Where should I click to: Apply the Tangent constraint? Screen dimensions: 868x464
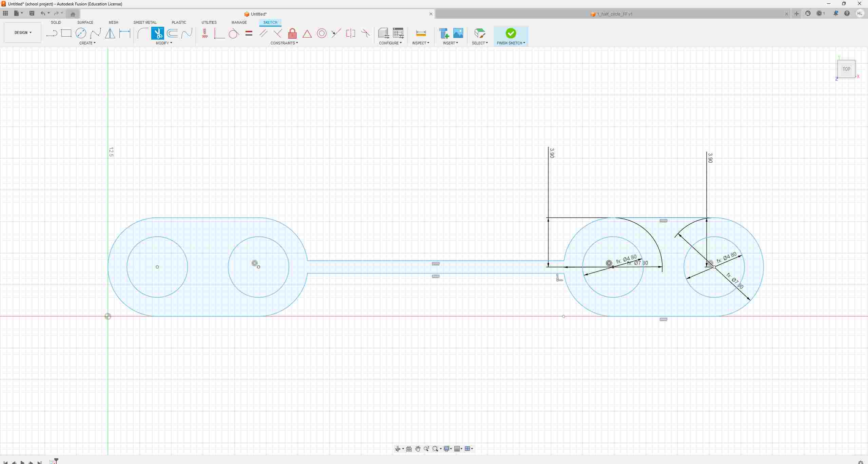pos(234,33)
